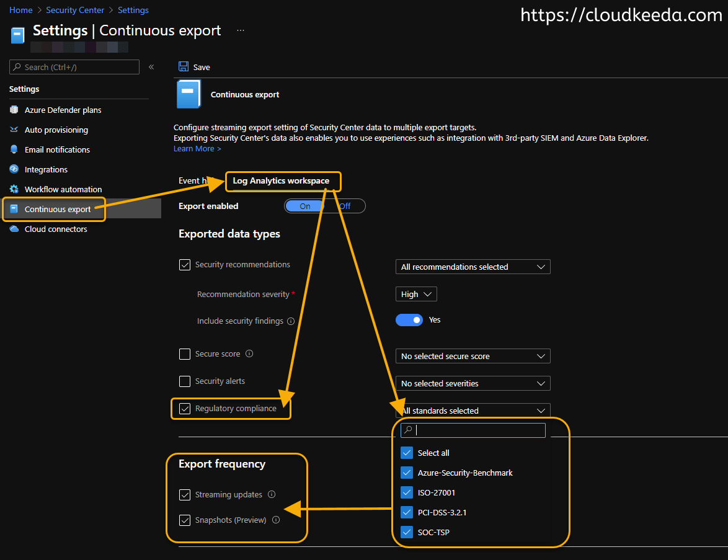Click info icon next to Secure score
This screenshot has width=728, height=560.
249,353
